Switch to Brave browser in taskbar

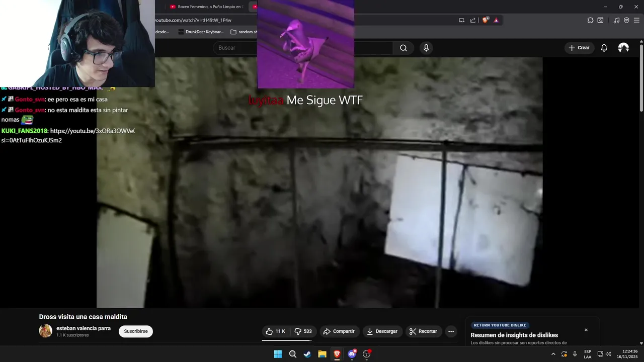[337, 354]
